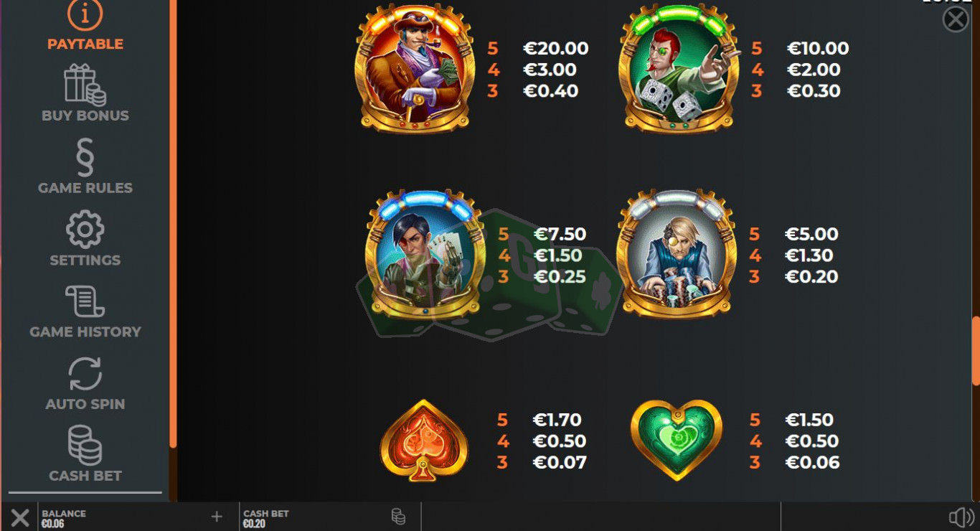Click the bottom bar Cash Bet label
Image resolution: width=980 pixels, height=531 pixels.
point(266,514)
